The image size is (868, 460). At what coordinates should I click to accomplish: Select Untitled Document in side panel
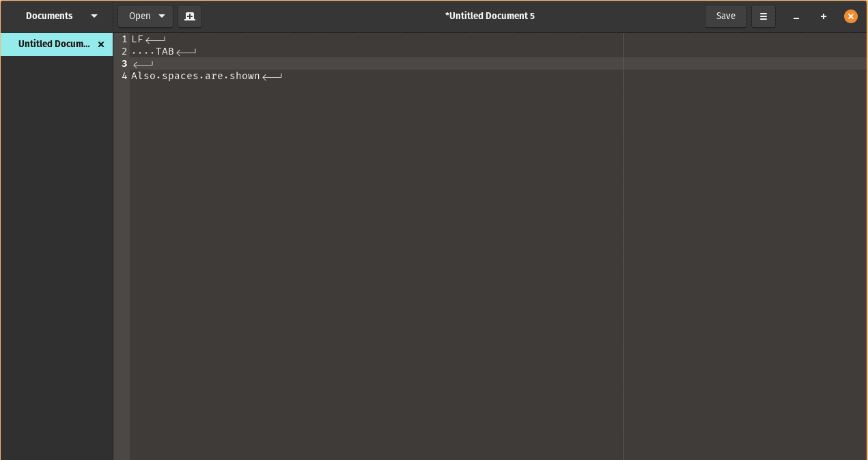click(x=55, y=44)
